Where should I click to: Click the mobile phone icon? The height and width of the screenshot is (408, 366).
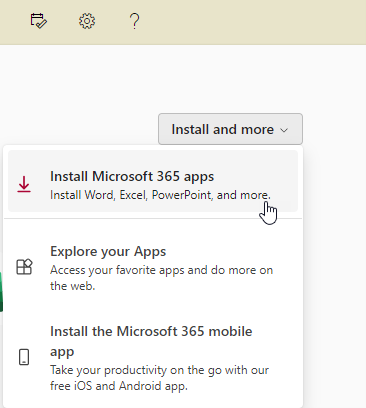[x=24, y=357]
